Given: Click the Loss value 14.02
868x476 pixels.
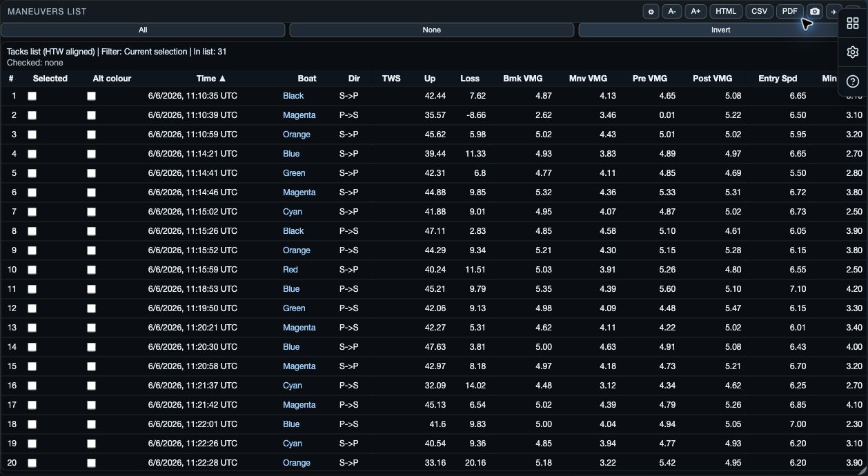Looking at the screenshot, I should point(475,386).
